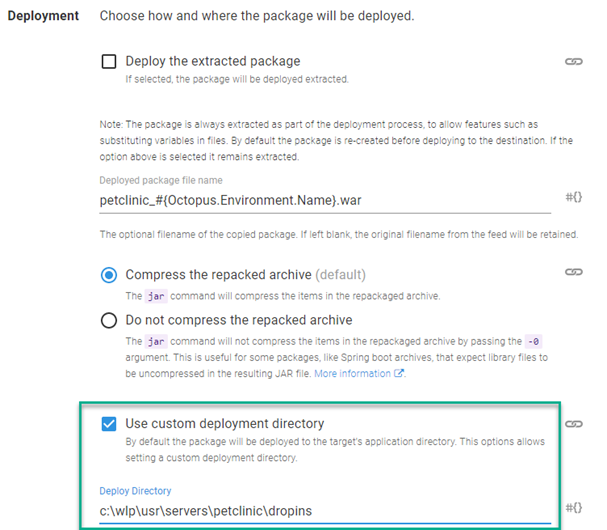Uncheck the Use custom deployment directory checkbox
Screen dimensions: 607x530
tap(109, 424)
